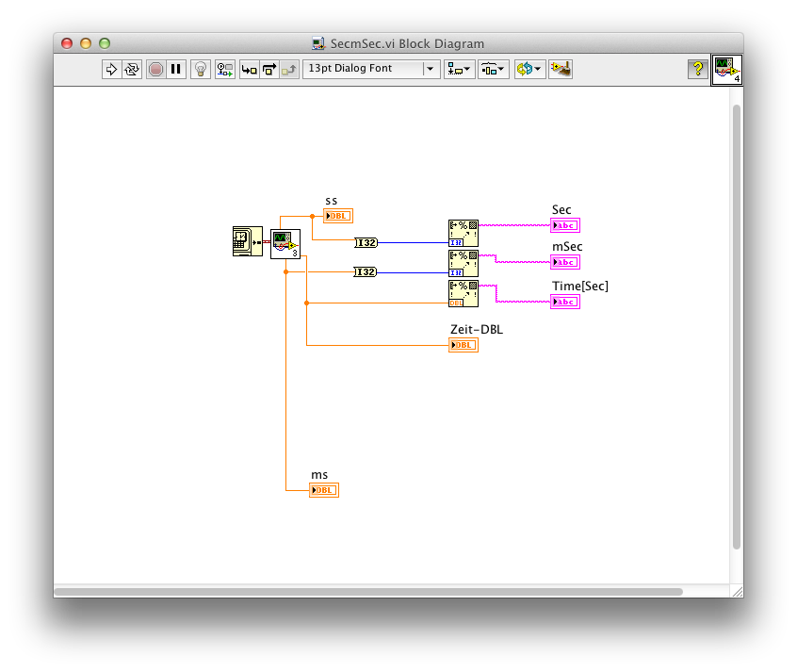Toggle Retain Wire Values button
797x672 pixels.
point(224,69)
